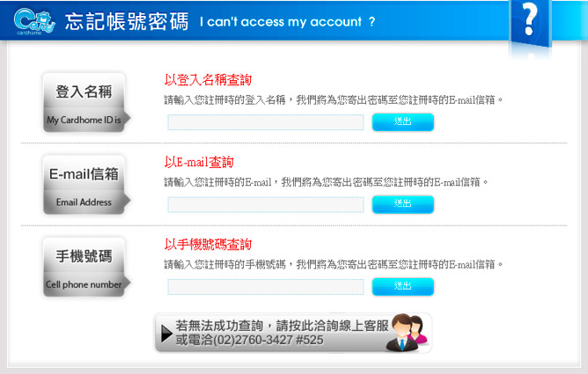Click the customer service people icon
The height and width of the screenshot is (374, 588).
click(408, 333)
